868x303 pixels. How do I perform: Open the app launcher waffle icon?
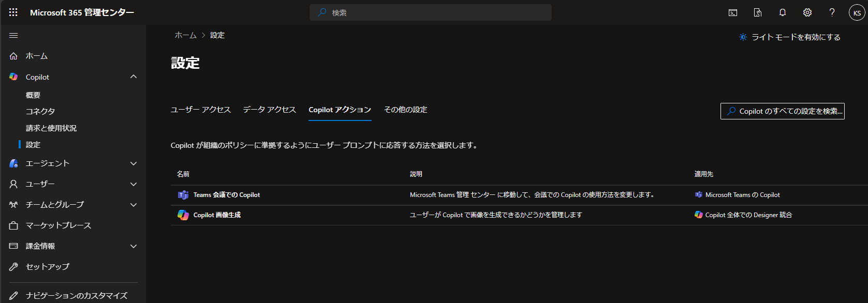tap(13, 12)
